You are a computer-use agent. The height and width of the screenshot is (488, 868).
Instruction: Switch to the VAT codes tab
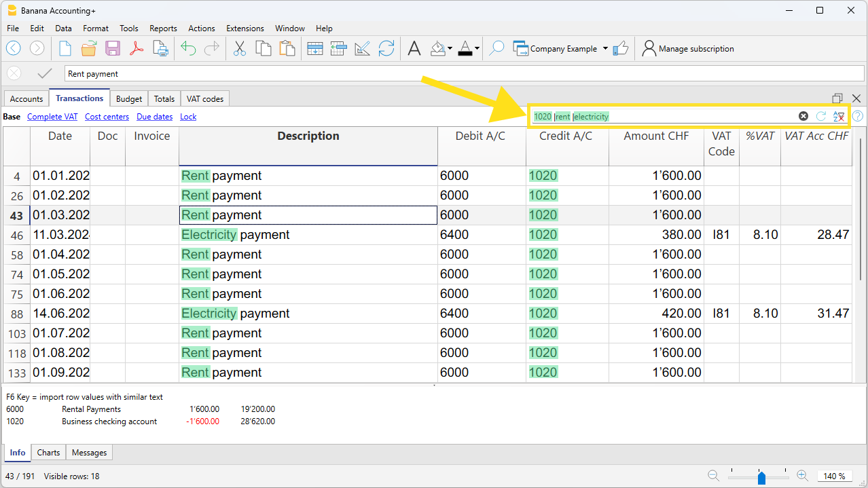coord(204,99)
